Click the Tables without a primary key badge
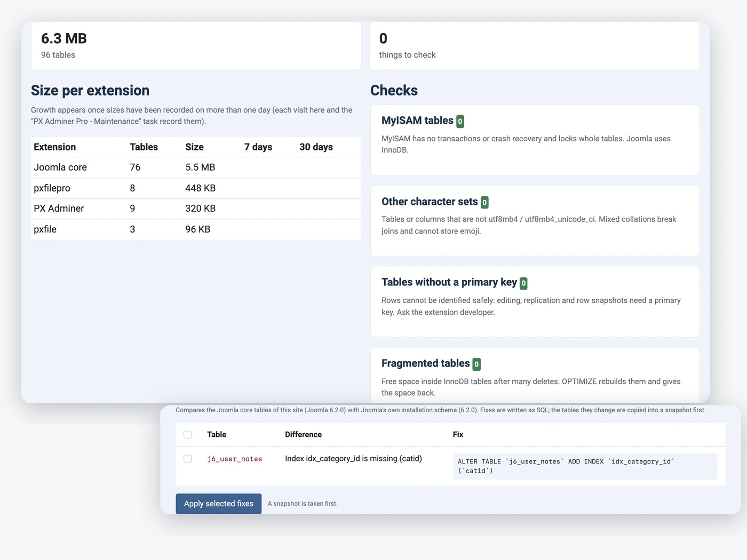Image resolution: width=747 pixels, height=560 pixels. (523, 283)
